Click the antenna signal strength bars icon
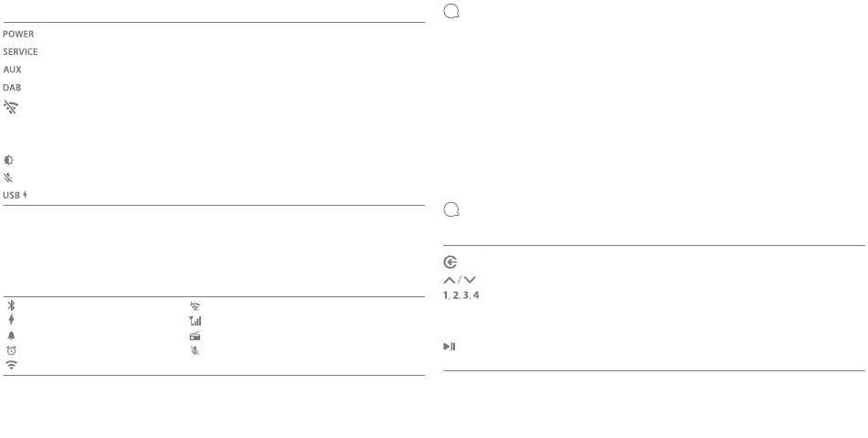The height and width of the screenshot is (438, 868). pyautogui.click(x=195, y=321)
